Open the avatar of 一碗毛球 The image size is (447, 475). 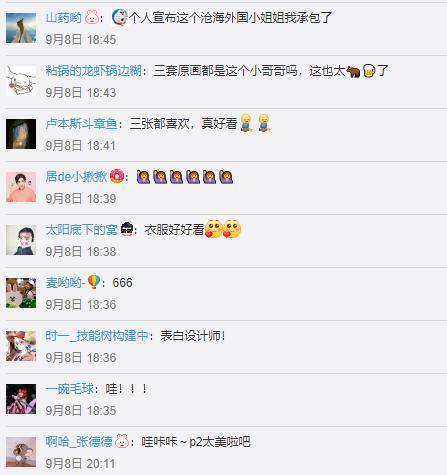pyautogui.click(x=21, y=399)
